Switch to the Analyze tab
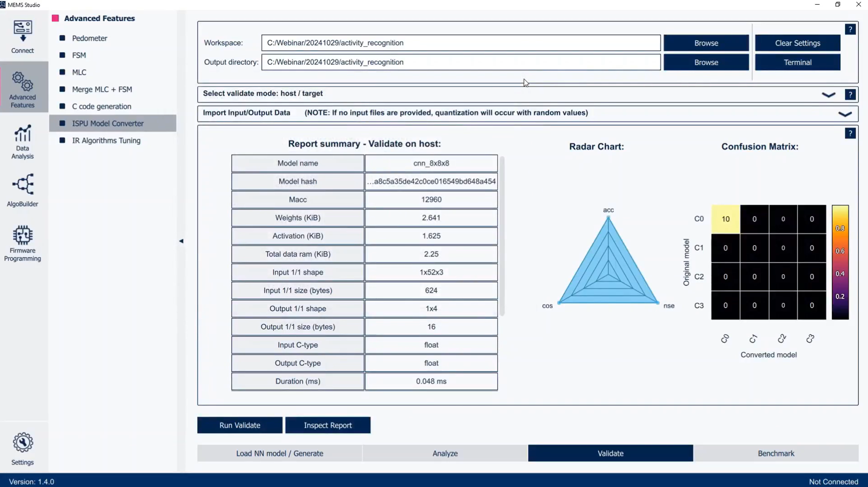Image resolution: width=868 pixels, height=487 pixels. coord(445,453)
